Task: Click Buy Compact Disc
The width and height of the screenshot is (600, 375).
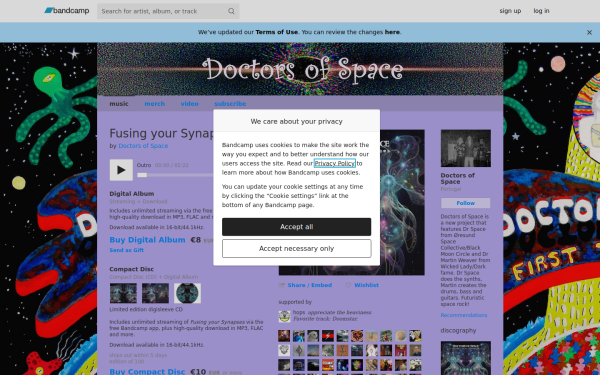Action: [147, 372]
